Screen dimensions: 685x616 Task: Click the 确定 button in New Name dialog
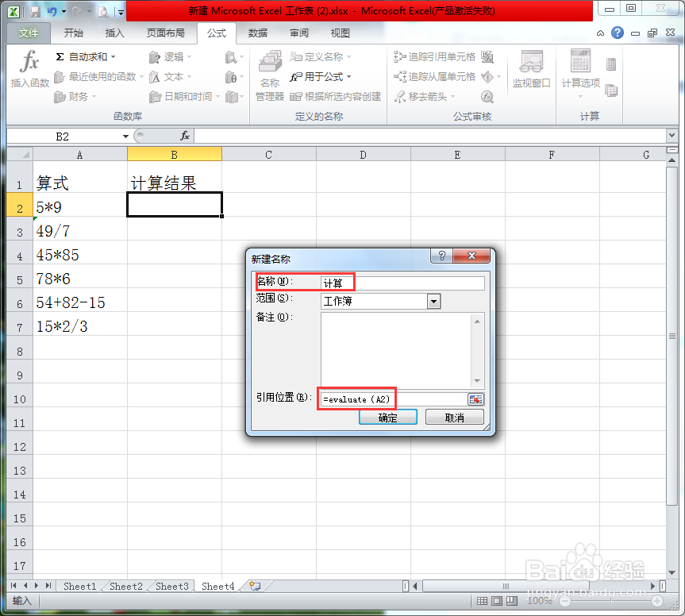(387, 417)
